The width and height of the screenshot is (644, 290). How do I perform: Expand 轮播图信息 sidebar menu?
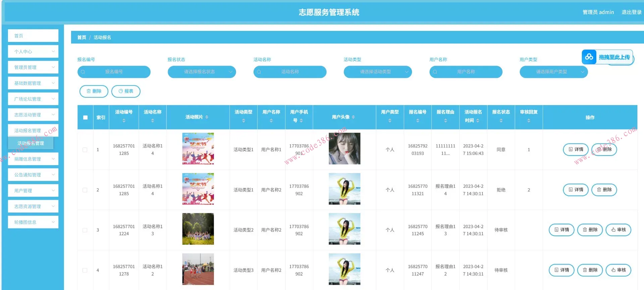[33, 222]
